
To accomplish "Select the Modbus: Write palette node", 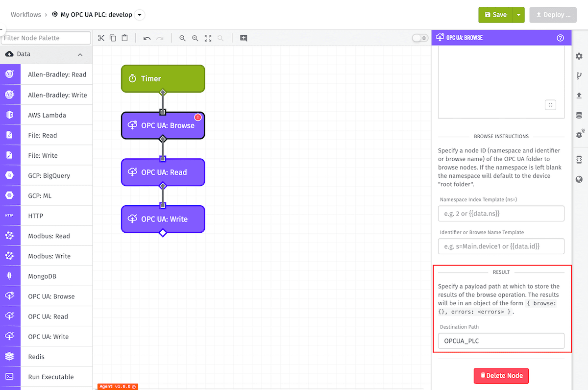I will (x=46, y=256).
